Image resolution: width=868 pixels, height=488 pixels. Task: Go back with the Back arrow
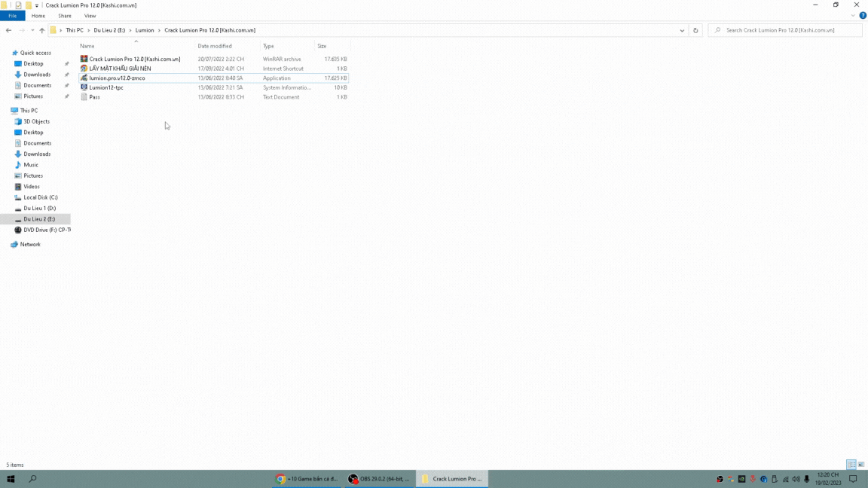tap(8, 30)
